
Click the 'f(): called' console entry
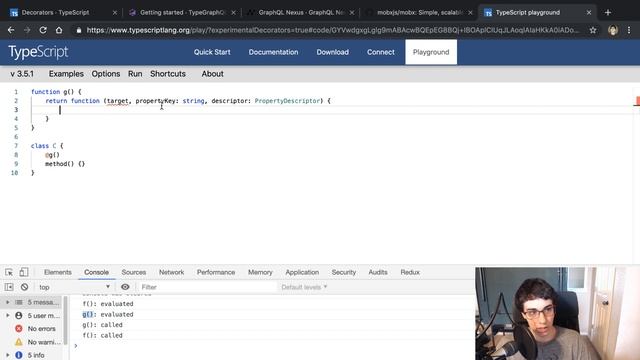pyautogui.click(x=102, y=336)
